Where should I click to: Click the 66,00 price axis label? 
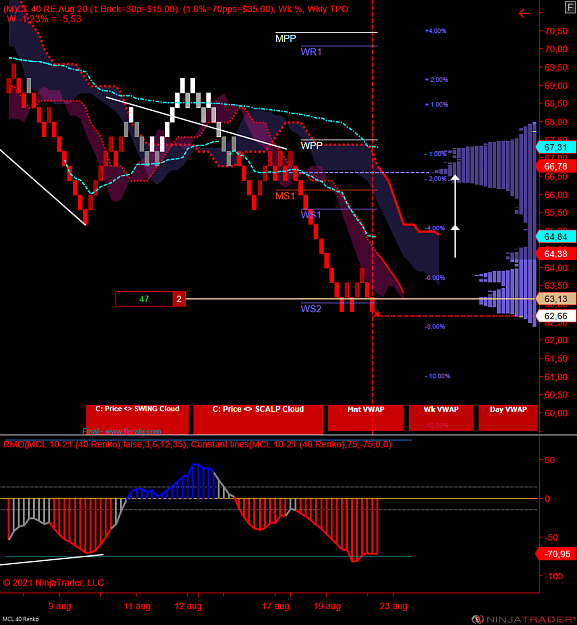click(556, 195)
